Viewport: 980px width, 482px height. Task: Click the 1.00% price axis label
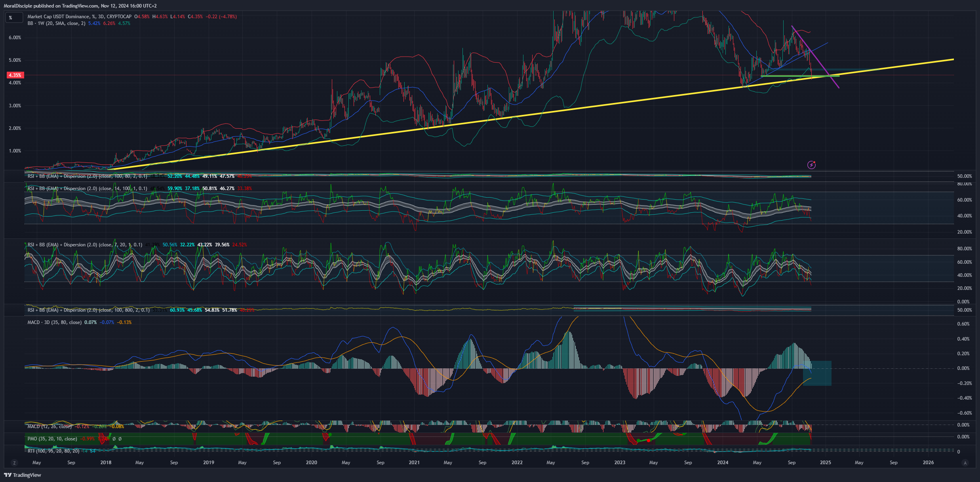click(x=15, y=151)
